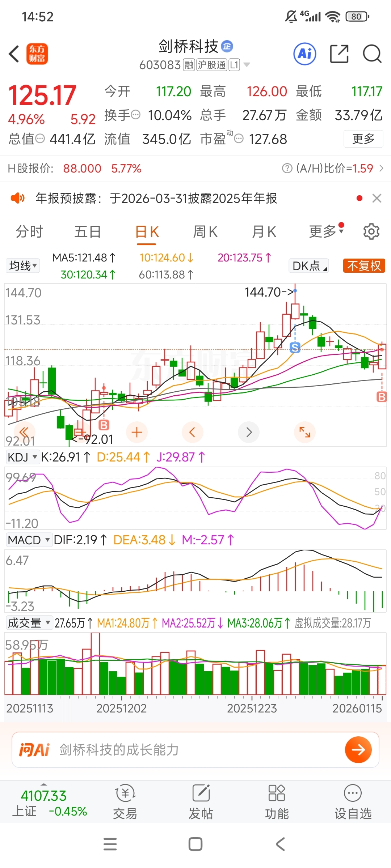Tap the current price 125.17

tap(42, 95)
